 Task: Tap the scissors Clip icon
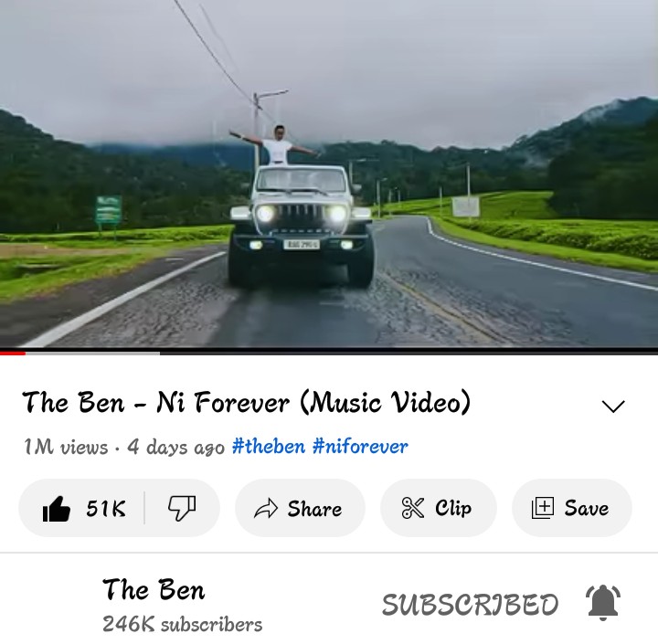[x=413, y=508]
